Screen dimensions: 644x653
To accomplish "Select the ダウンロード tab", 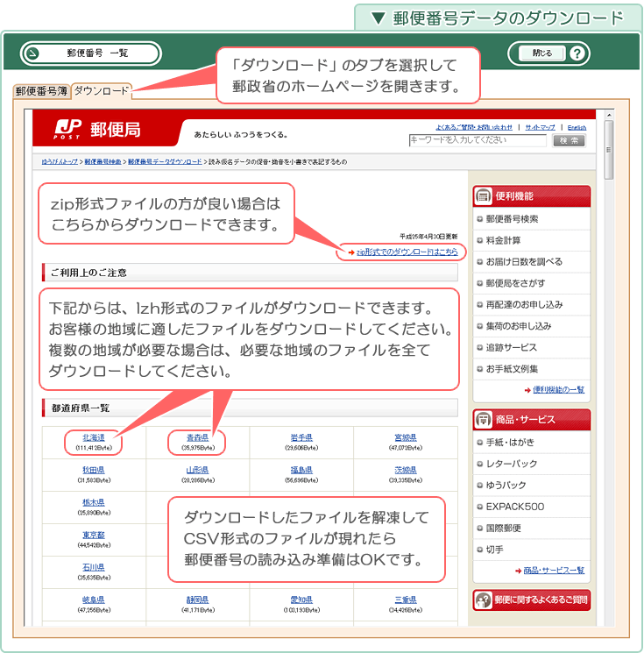I will click(101, 91).
